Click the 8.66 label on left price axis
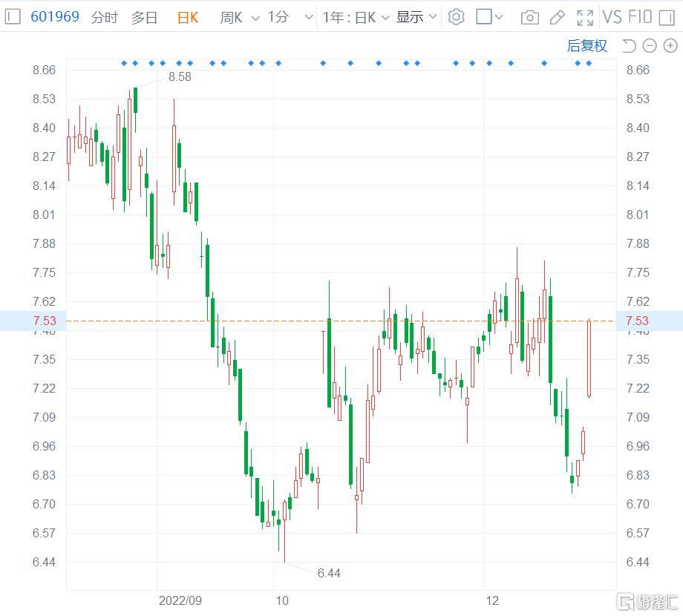683x616 pixels. (x=44, y=70)
